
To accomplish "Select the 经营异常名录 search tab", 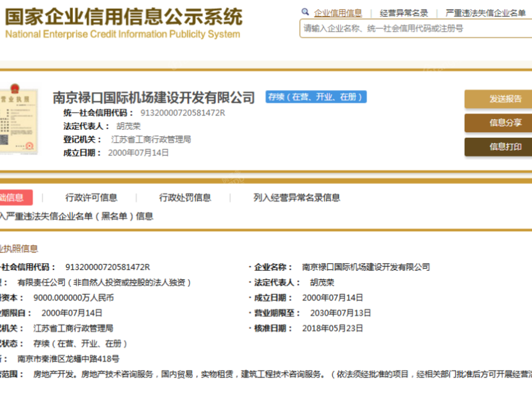I will (x=404, y=13).
